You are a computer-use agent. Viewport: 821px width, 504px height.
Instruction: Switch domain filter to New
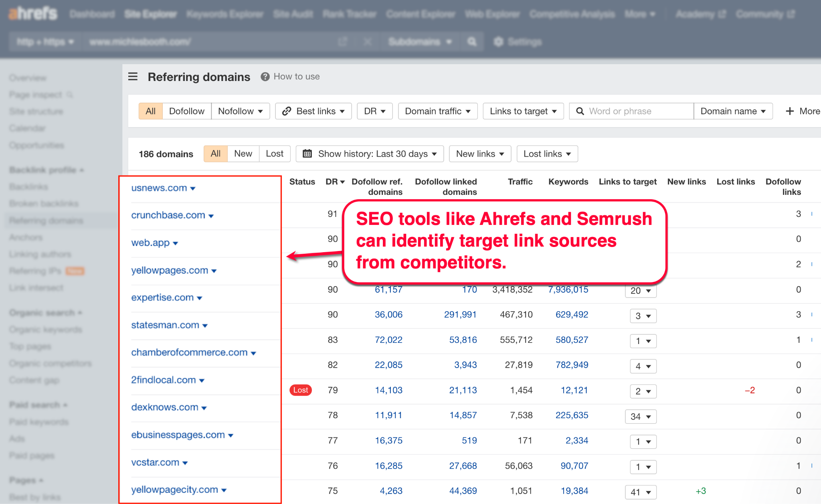pos(243,154)
